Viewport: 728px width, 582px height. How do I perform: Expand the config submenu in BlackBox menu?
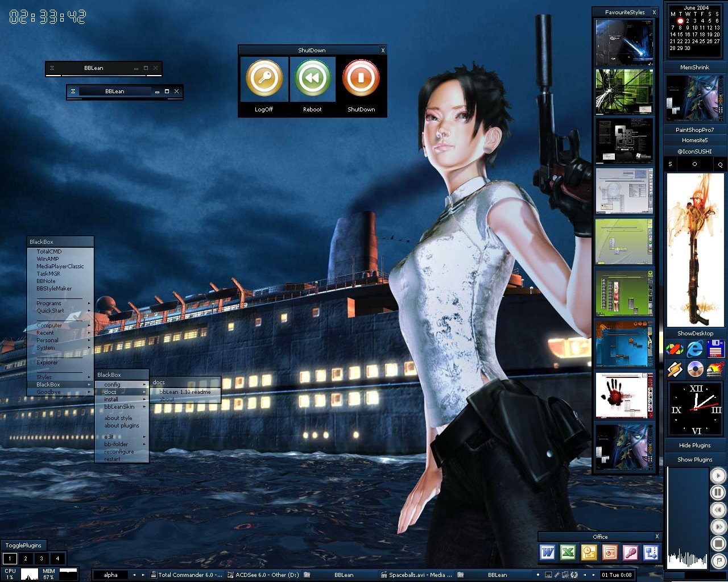coord(122,385)
